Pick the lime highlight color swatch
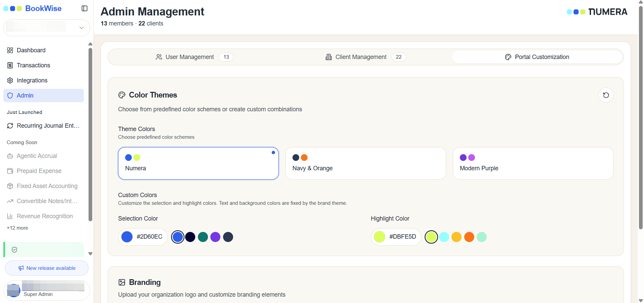 tap(431, 237)
